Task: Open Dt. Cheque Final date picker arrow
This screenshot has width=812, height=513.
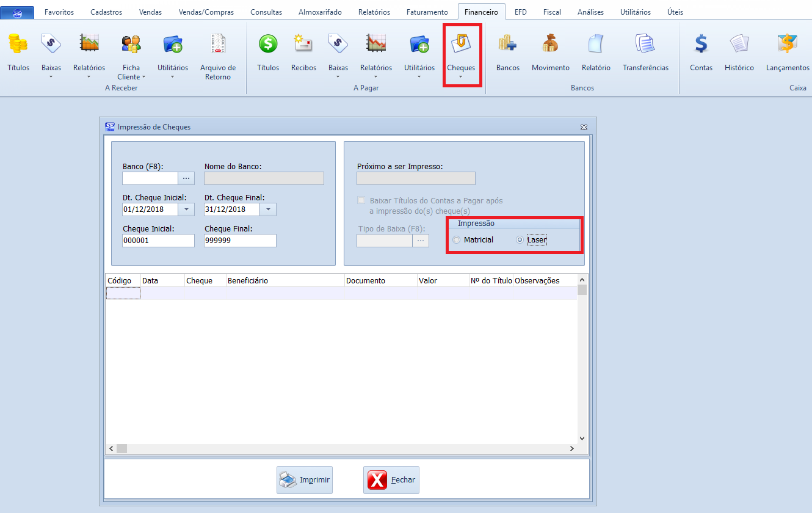Action: pyautogui.click(x=268, y=209)
